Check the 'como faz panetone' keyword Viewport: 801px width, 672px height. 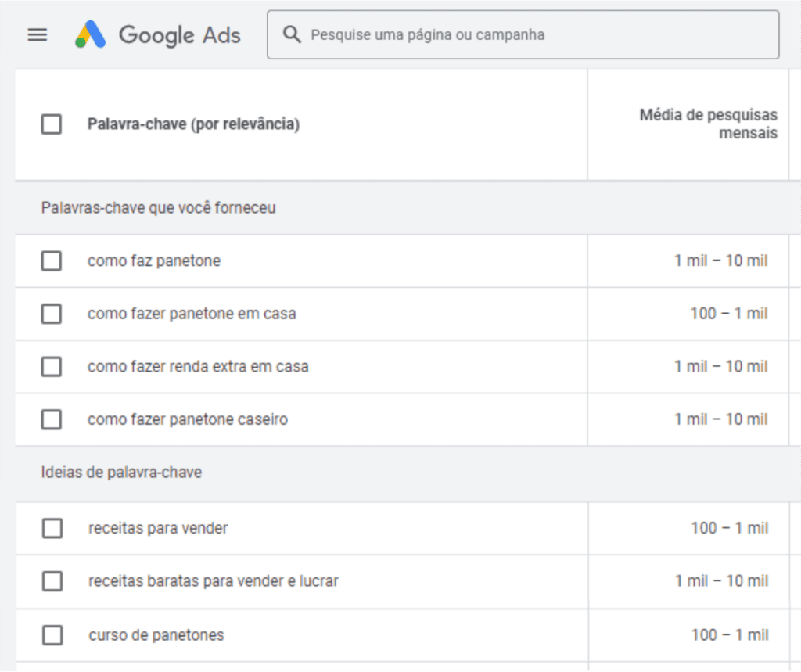tap(52, 261)
